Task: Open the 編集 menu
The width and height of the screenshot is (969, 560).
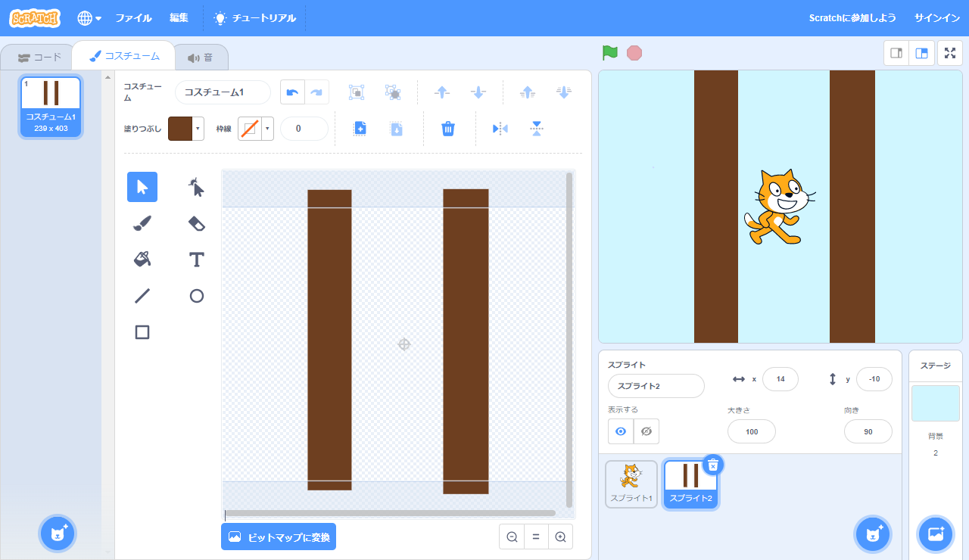Action: coord(179,18)
